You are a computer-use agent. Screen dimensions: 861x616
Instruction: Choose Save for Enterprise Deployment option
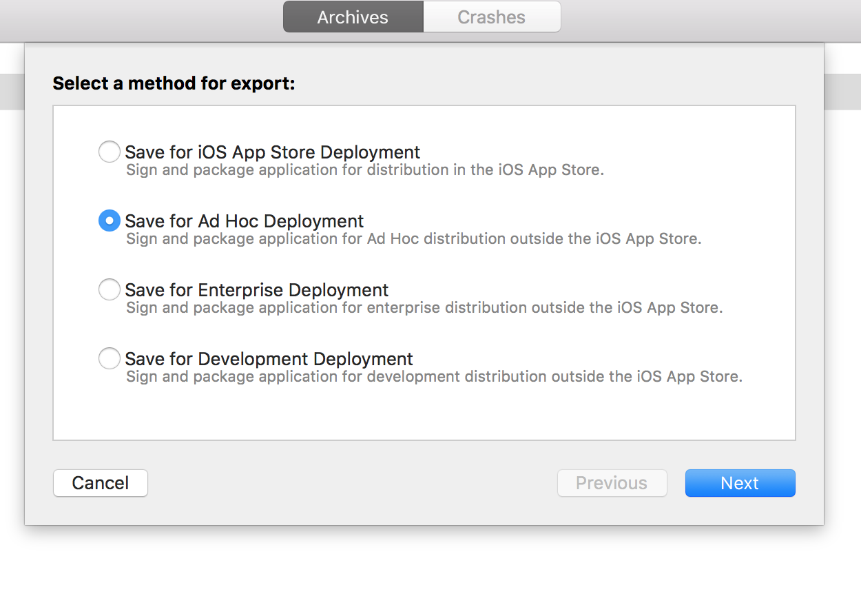(110, 289)
